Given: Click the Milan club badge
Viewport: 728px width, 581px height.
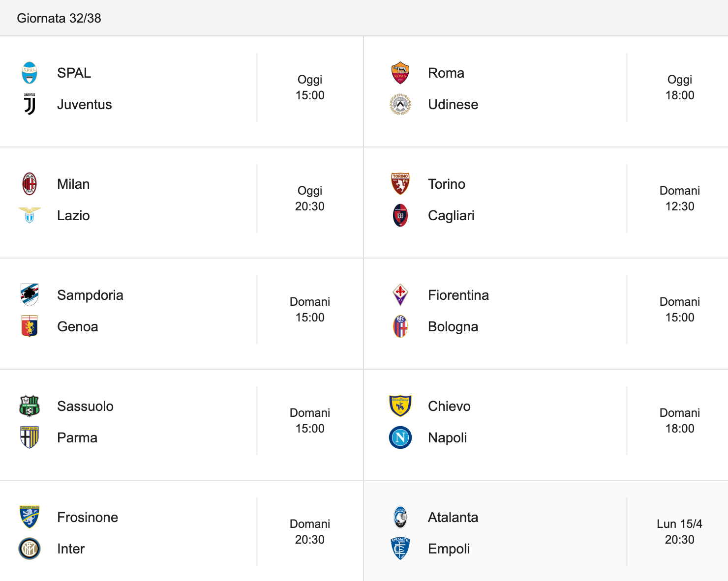Looking at the screenshot, I should 30,184.
